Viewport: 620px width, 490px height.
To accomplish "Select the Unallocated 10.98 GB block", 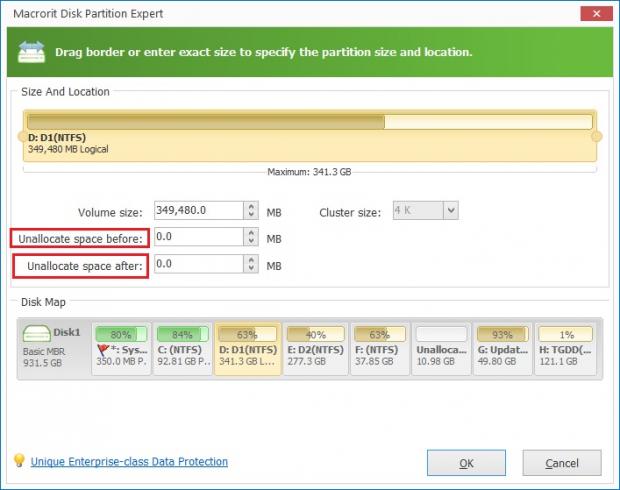I will coord(439,348).
